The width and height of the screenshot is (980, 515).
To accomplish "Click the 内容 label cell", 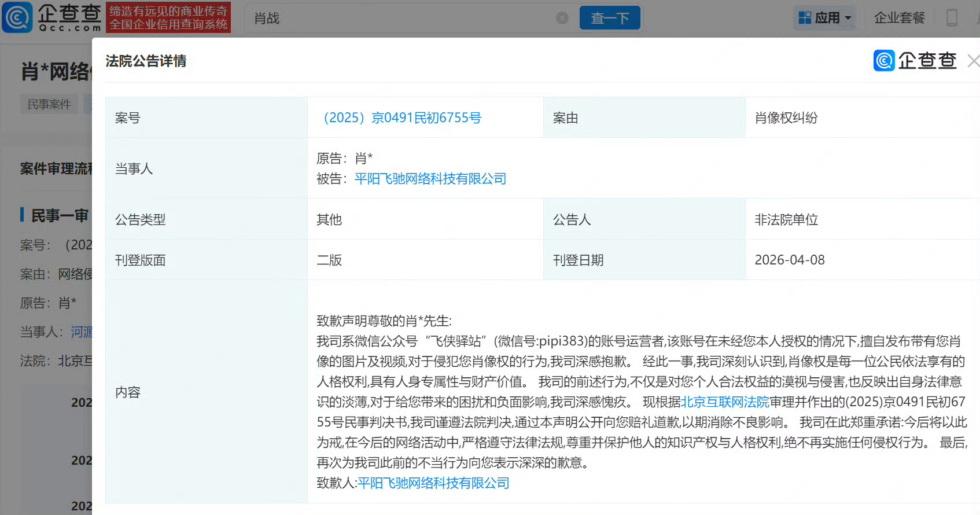I will pos(207,392).
